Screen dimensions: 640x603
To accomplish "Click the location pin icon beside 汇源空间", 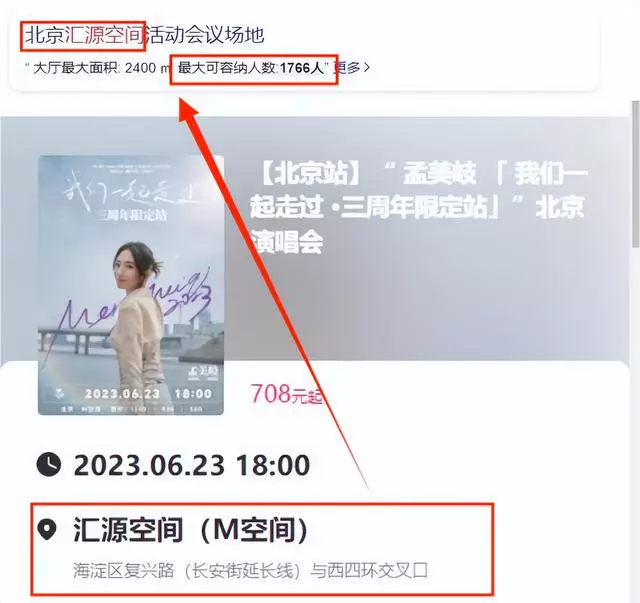I will [47, 530].
